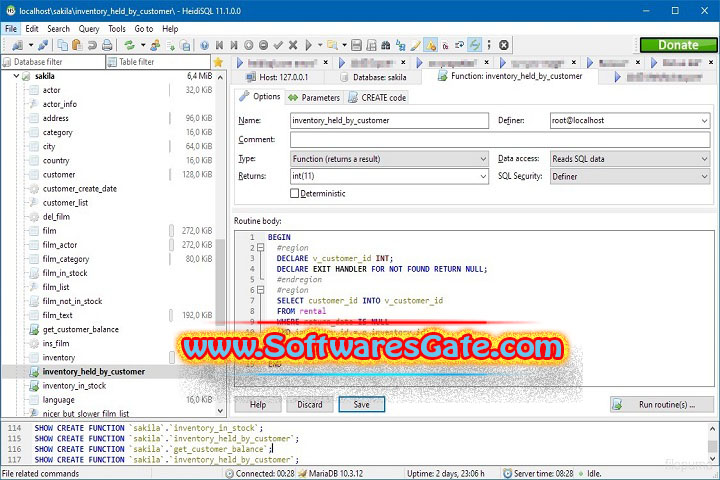Screen dimensions: 720x480
Task: Select the actor table in tree
Action: click(51, 90)
